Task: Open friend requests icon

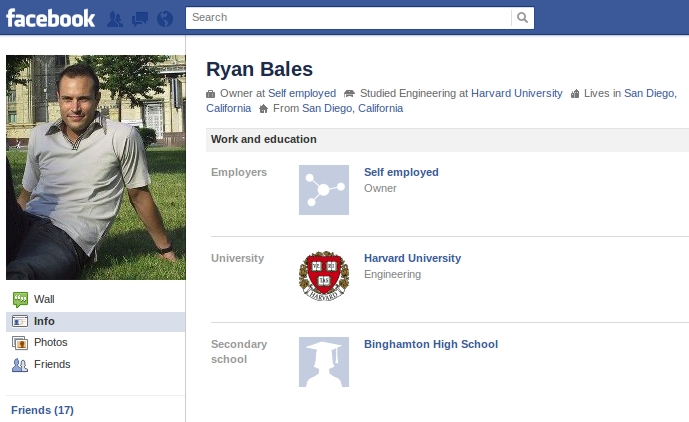Action: pos(115,18)
